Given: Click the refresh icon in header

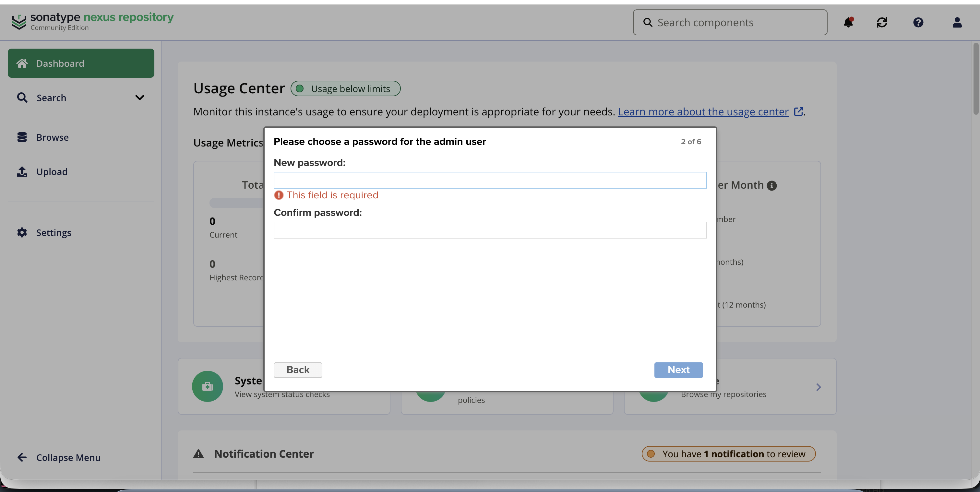Looking at the screenshot, I should (882, 22).
